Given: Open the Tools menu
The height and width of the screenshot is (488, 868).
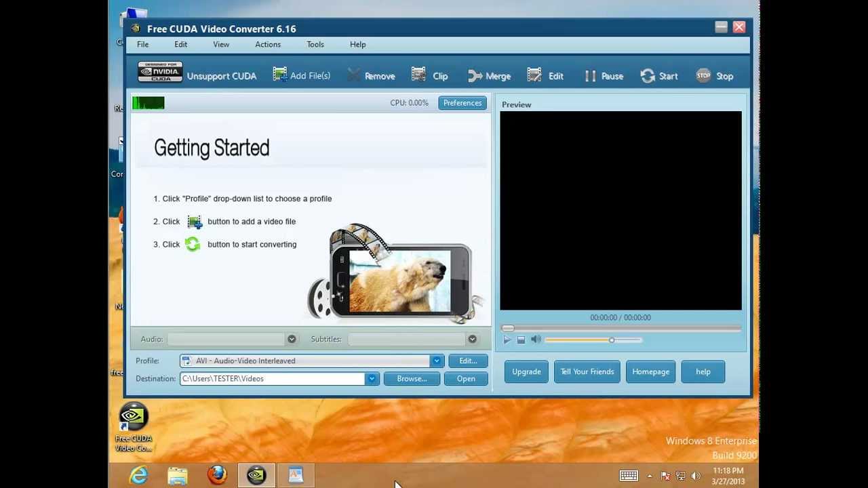Looking at the screenshot, I should pos(315,44).
